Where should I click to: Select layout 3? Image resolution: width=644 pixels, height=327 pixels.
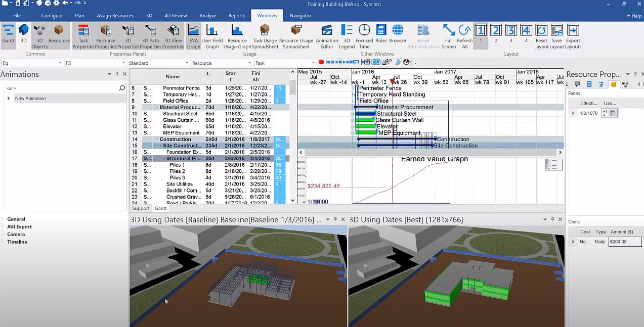(x=511, y=33)
